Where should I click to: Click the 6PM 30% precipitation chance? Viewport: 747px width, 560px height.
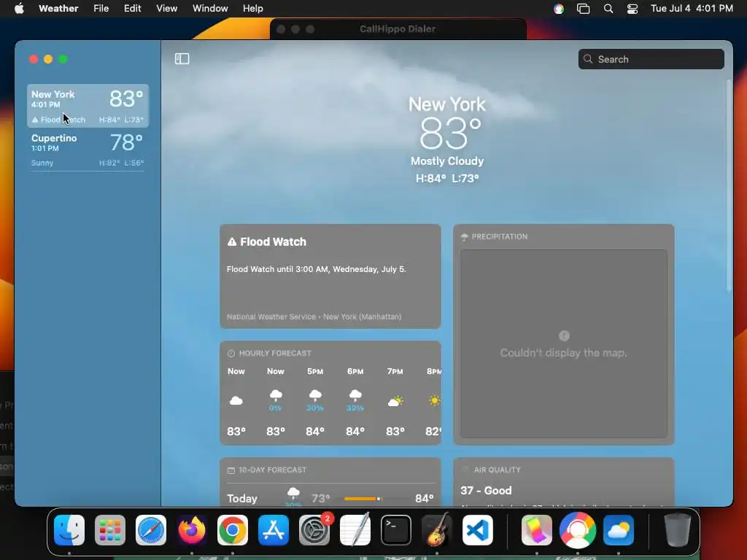click(x=355, y=408)
